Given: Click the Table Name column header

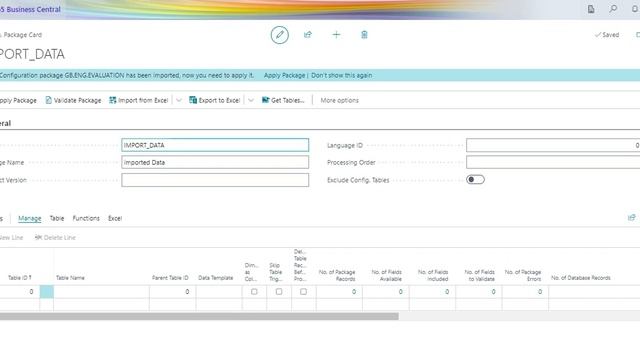Looking at the screenshot, I should click(70, 278).
